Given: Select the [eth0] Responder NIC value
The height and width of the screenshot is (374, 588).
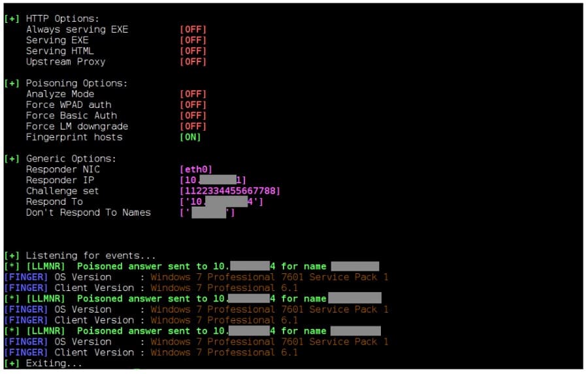Looking at the screenshot, I should [x=195, y=169].
